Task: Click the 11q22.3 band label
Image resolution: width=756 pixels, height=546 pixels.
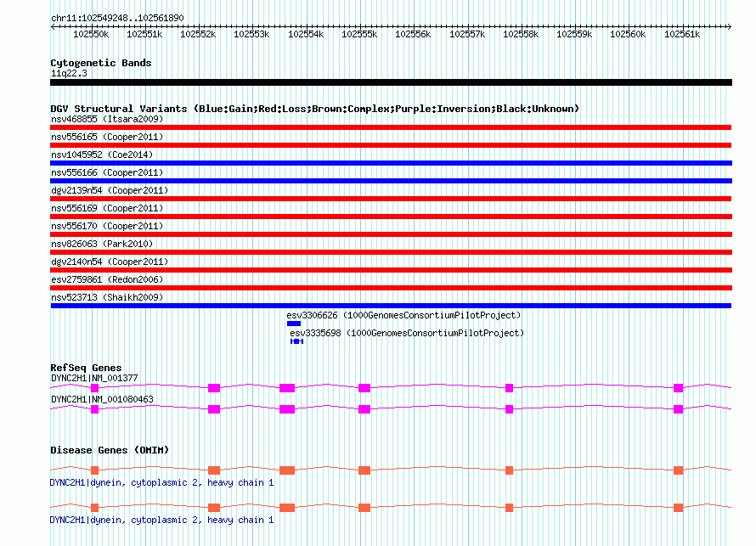Action: [69, 73]
